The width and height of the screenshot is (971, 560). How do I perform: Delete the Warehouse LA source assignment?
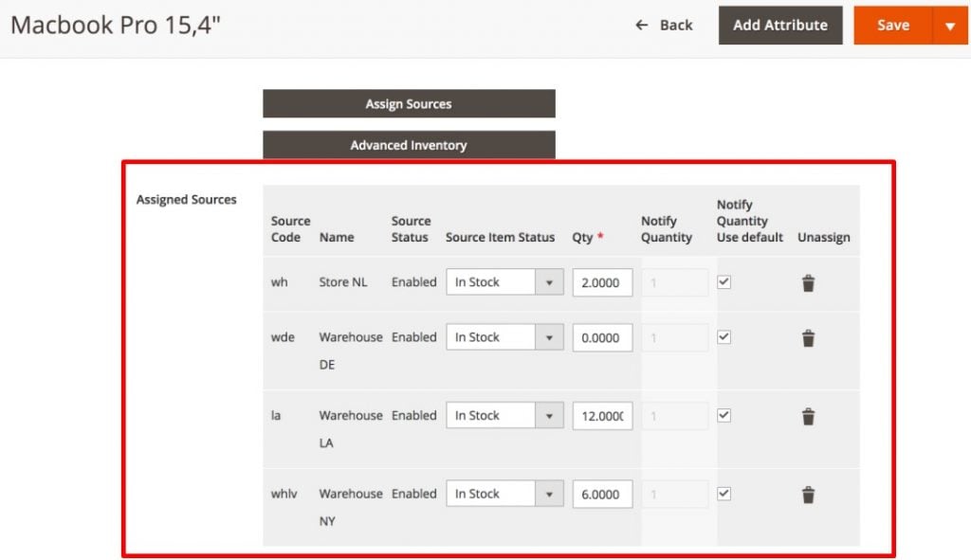click(x=808, y=416)
